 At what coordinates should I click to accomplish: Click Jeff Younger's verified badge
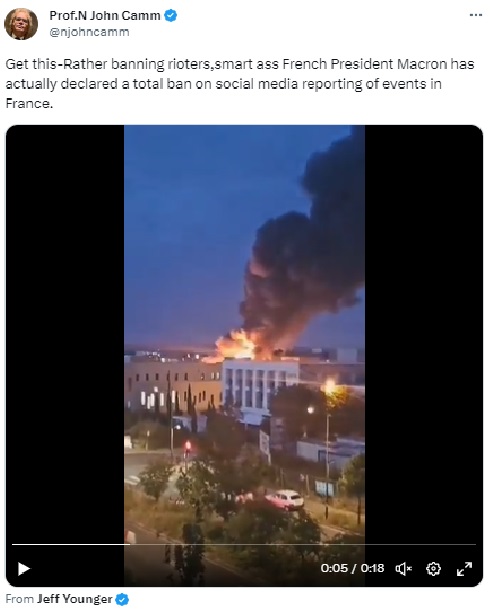pyautogui.click(x=123, y=599)
